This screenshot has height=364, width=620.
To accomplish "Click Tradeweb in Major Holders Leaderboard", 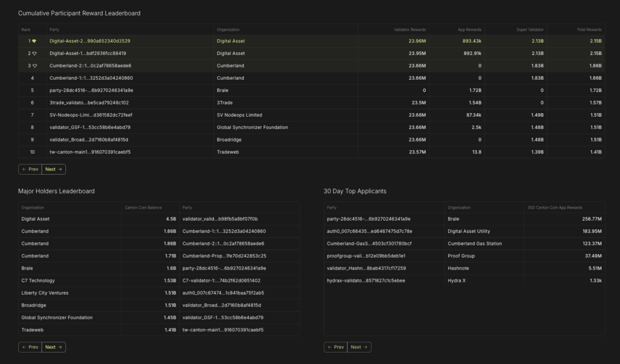I will coord(33,330).
